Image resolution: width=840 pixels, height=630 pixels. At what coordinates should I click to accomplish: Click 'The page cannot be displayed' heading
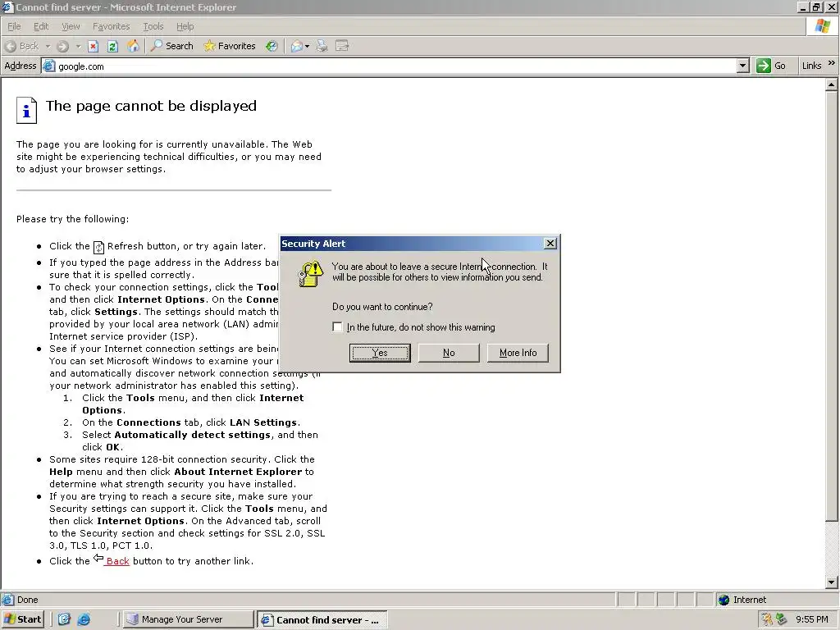click(x=151, y=106)
